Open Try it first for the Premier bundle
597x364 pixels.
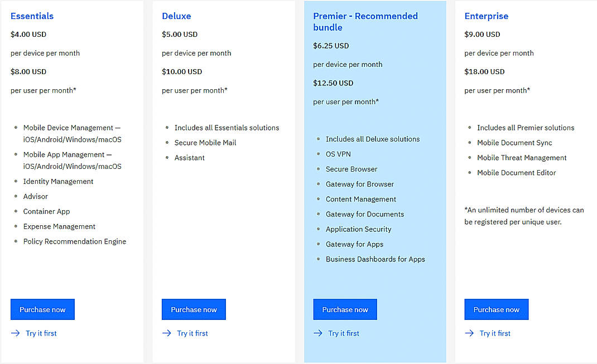point(343,333)
